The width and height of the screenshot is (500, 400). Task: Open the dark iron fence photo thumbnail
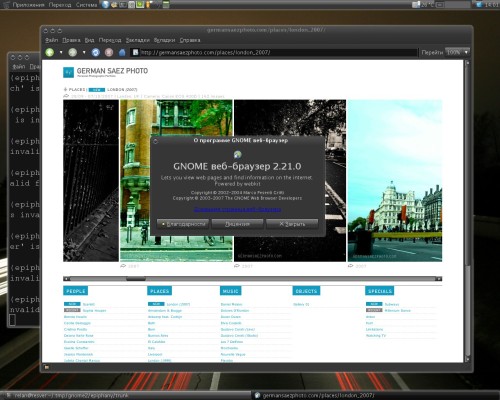click(91, 180)
